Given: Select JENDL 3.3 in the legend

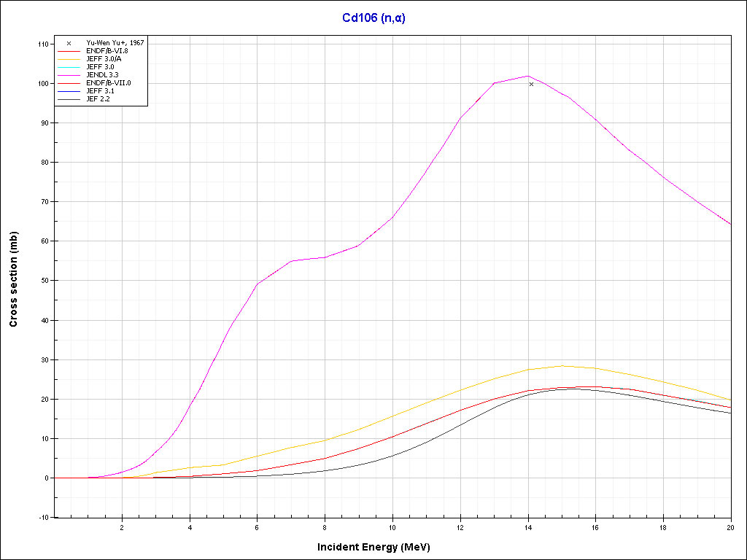Looking at the screenshot, I should coord(103,75).
